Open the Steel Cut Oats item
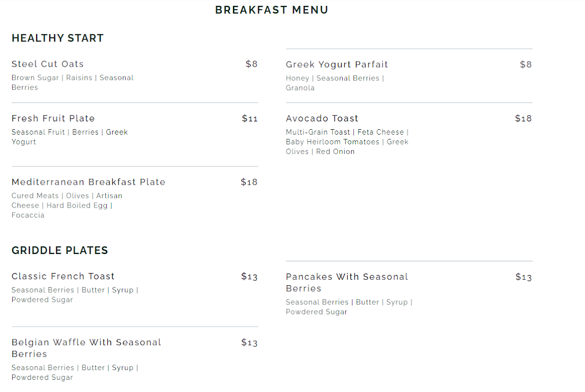Viewport: 585px width, 392px height. click(48, 64)
